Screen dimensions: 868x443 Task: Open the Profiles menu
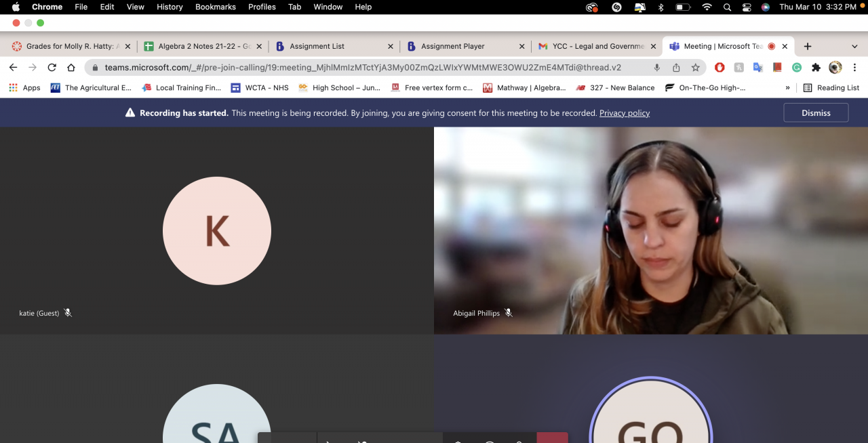(262, 7)
